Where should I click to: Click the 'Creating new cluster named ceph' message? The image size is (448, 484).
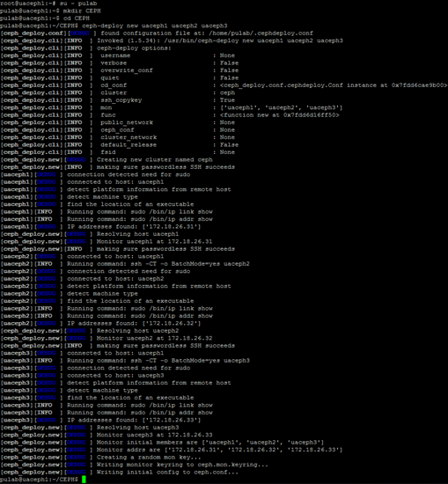pos(154,159)
